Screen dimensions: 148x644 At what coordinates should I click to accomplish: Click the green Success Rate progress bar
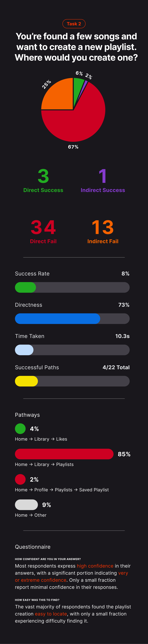pyautogui.click(x=26, y=287)
